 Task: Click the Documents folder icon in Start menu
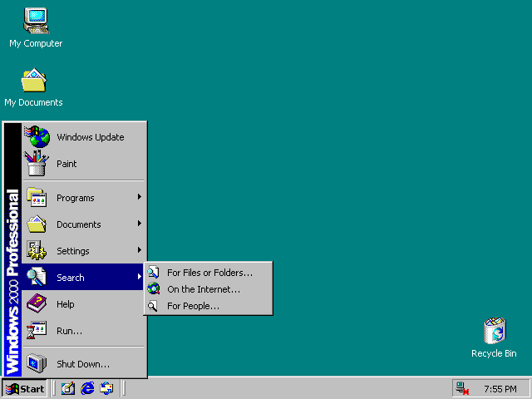coord(37,224)
